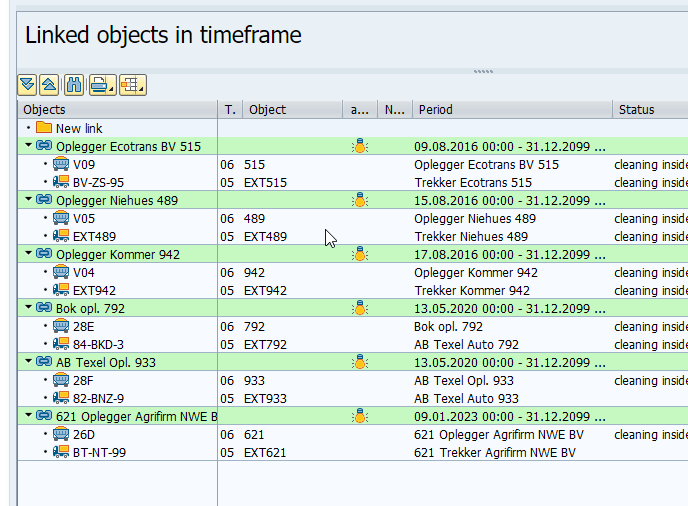The height and width of the screenshot is (506, 688).
Task: Click the Object column header
Action: 293,109
